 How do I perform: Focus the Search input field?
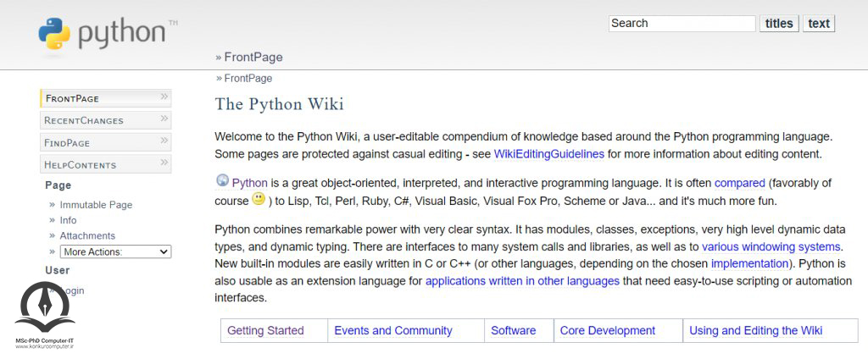pyautogui.click(x=682, y=23)
